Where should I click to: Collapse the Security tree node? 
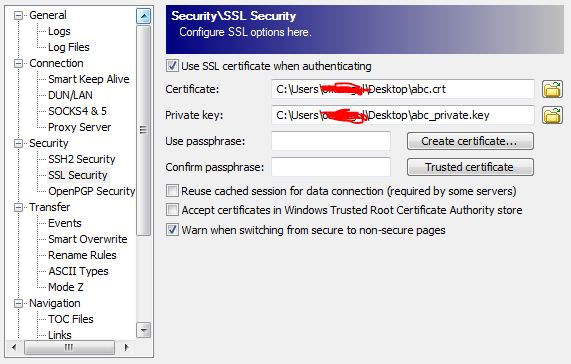click(x=18, y=143)
